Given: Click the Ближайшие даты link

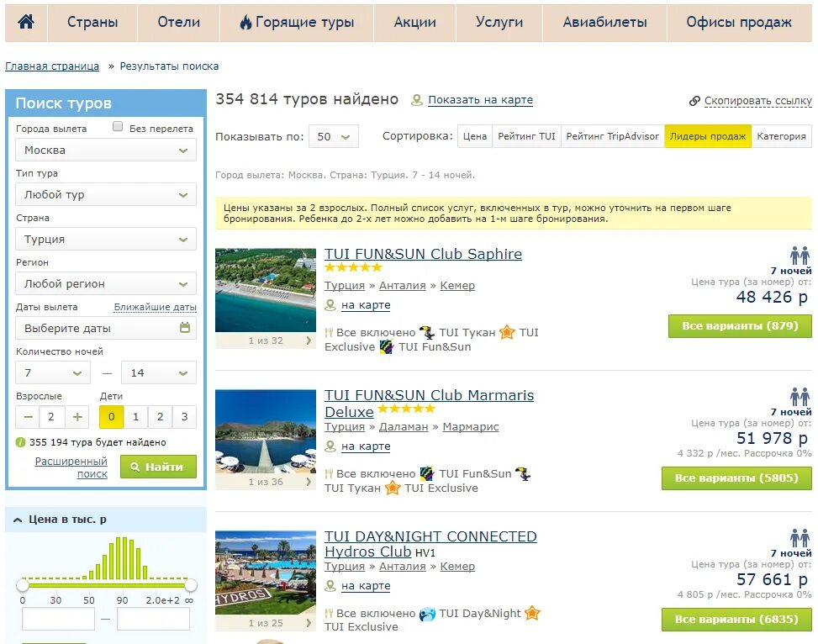Looking at the screenshot, I should pyautogui.click(x=156, y=307).
